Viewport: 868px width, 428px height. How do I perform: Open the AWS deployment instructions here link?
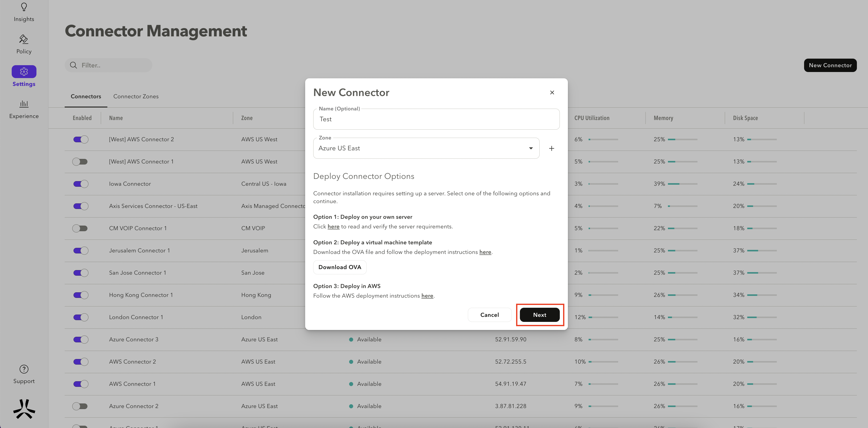coord(427,296)
